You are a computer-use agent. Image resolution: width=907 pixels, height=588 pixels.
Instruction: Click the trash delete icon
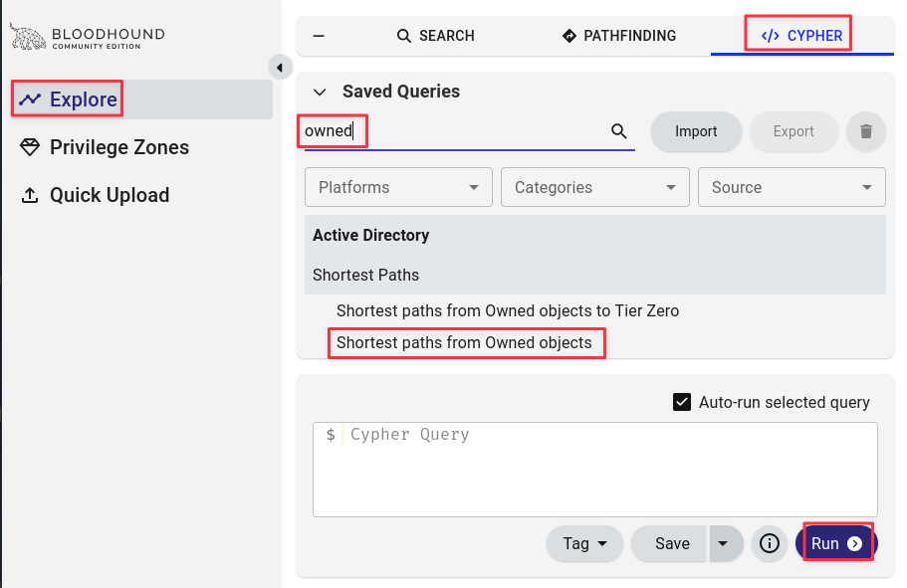(866, 131)
